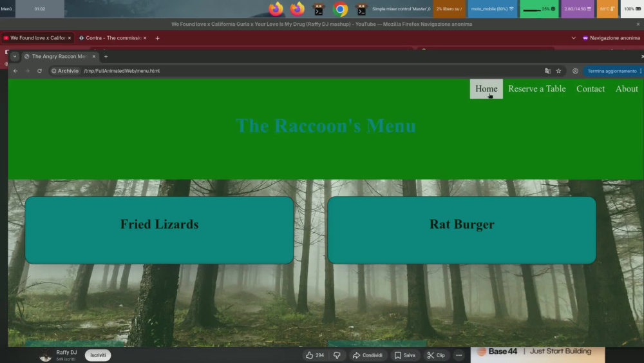The width and height of the screenshot is (644, 363).
Task: Click the disk space '2% libero su /' indicator
Action: (449, 8)
